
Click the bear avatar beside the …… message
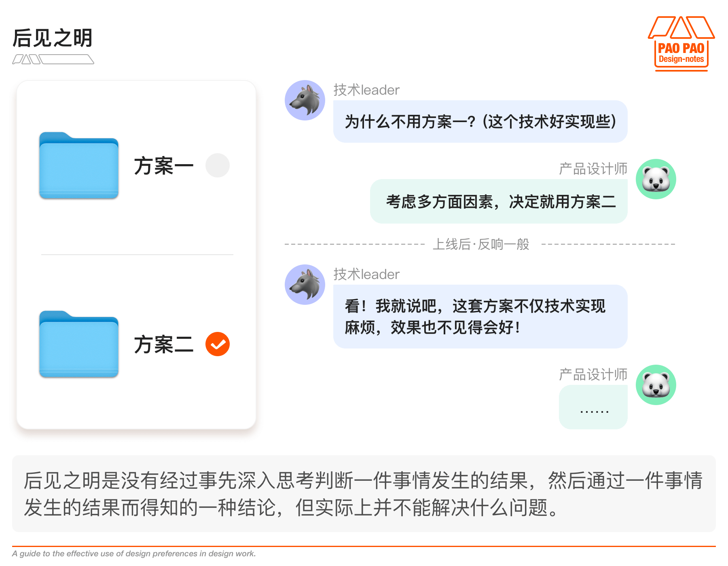[656, 385]
